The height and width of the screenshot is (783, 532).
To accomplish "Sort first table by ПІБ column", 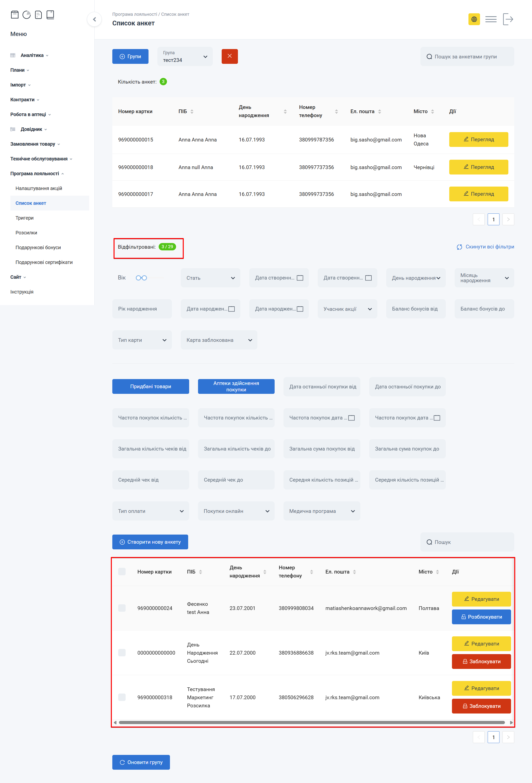I will [192, 111].
